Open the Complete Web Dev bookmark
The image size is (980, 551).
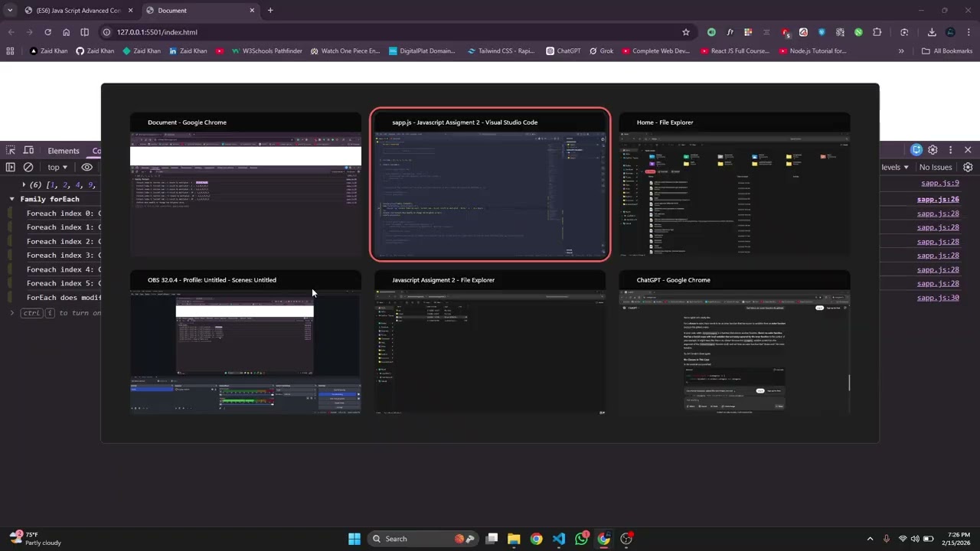click(655, 51)
